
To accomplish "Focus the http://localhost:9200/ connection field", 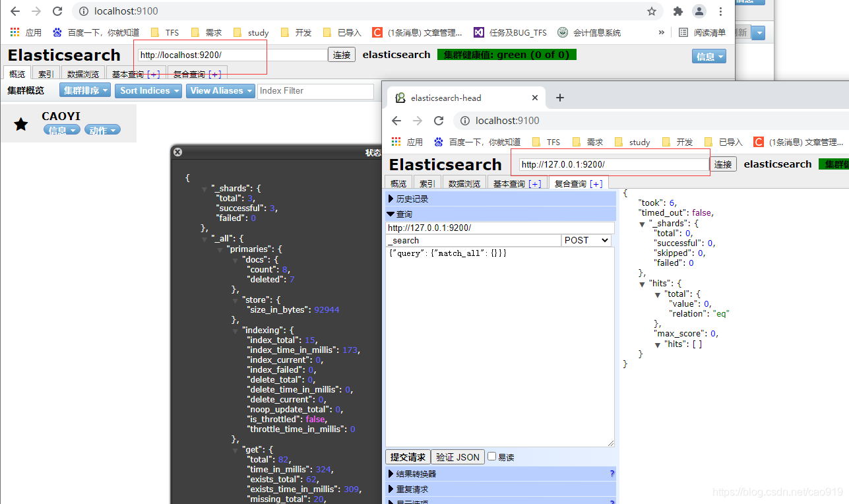I will pos(232,55).
